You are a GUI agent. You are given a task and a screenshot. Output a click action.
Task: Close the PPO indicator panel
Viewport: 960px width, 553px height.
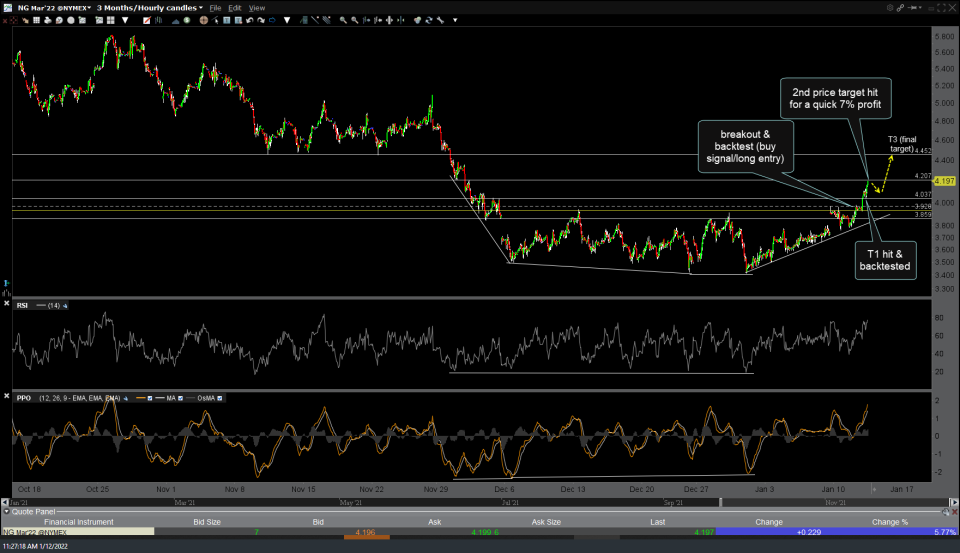pos(7,397)
